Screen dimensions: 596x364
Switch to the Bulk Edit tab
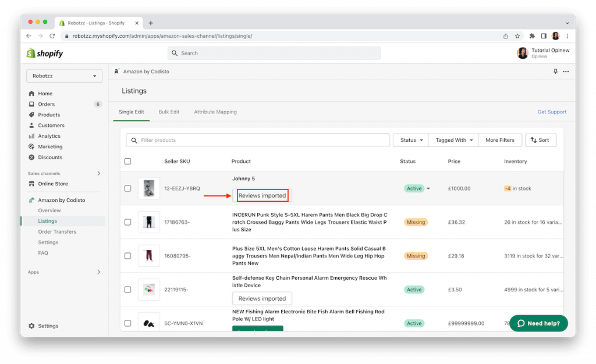169,112
